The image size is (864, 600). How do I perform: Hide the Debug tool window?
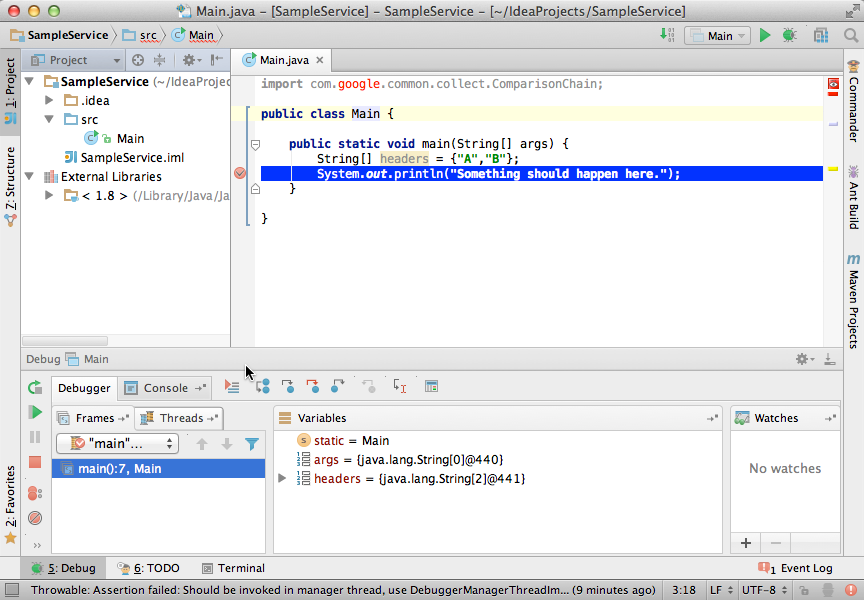point(830,359)
